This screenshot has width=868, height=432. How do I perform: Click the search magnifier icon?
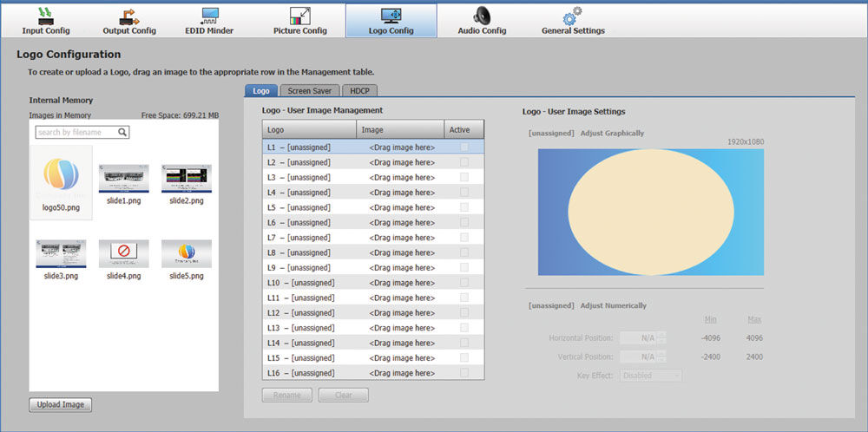123,133
